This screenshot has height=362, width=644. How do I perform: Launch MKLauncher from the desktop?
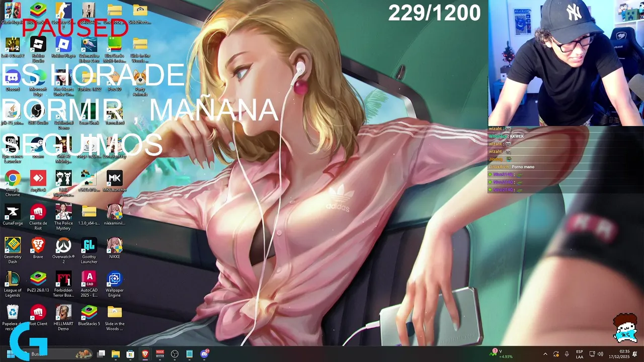pos(115,182)
